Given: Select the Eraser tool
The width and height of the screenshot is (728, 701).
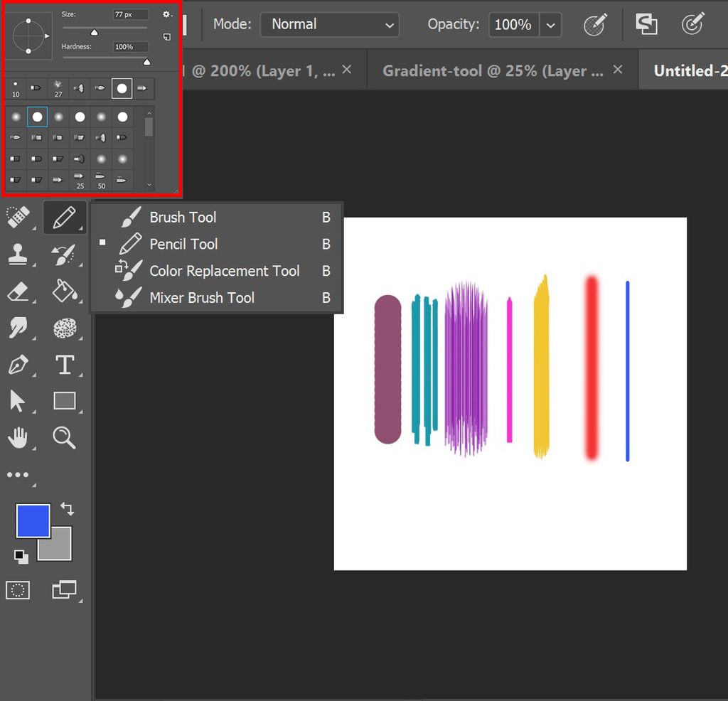Looking at the screenshot, I should point(19,291).
